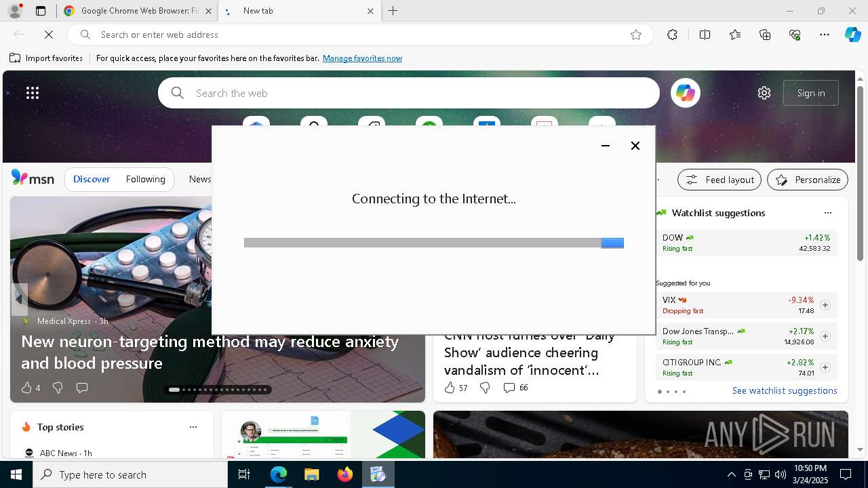Viewport: 868px width, 488px height.
Task: Add VIX to watchlist
Action: pos(825,305)
